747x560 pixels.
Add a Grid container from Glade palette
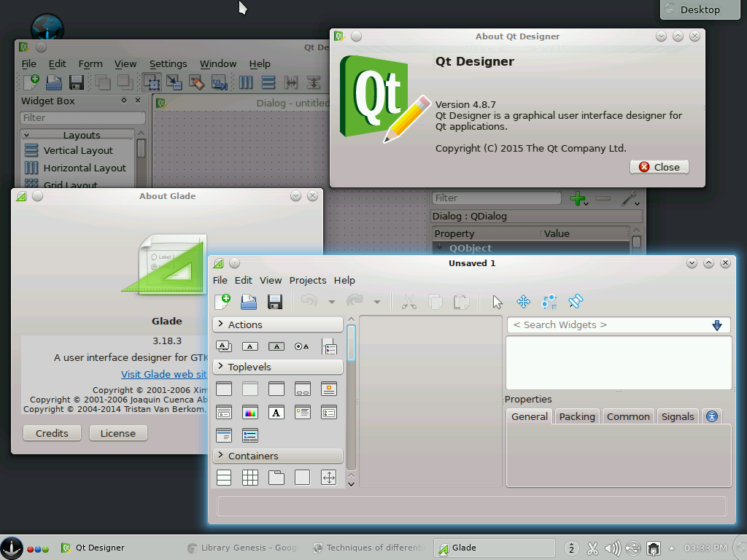click(x=250, y=478)
